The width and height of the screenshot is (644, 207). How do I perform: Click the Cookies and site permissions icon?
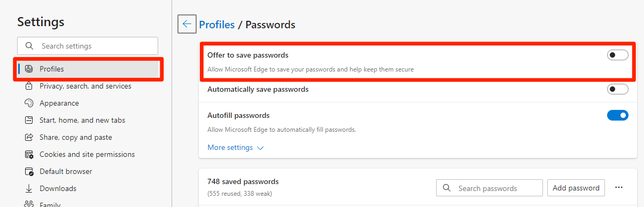29,154
